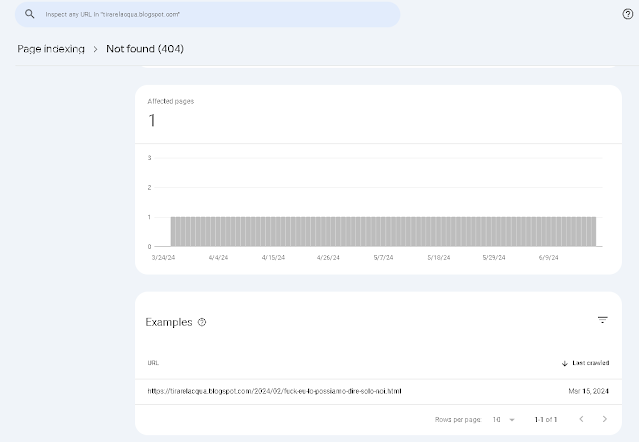Navigate back to Page indexing breadcrumb
Screen dimensions: 639x442
point(51,48)
